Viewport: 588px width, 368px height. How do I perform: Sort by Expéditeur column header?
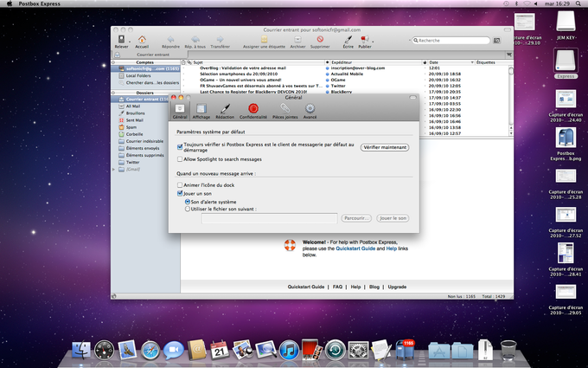point(376,62)
